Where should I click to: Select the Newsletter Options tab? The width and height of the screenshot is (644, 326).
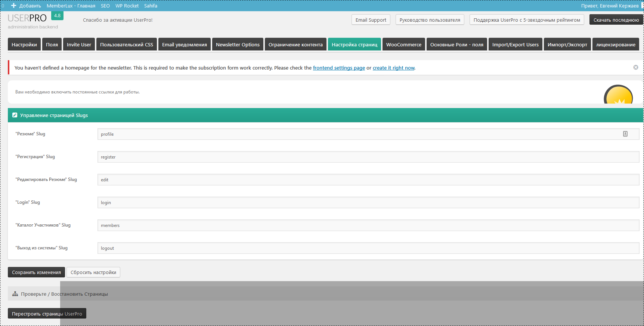point(238,44)
